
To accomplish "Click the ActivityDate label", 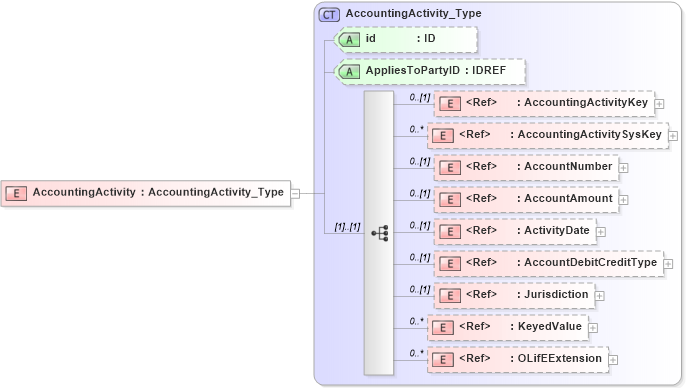I will tap(556, 231).
